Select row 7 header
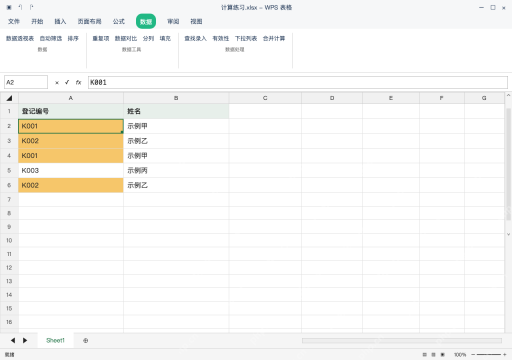The height and width of the screenshot is (360, 512). (x=9, y=199)
